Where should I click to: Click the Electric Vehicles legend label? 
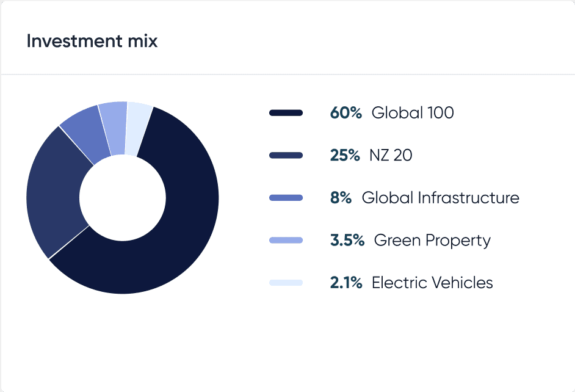pos(432,283)
